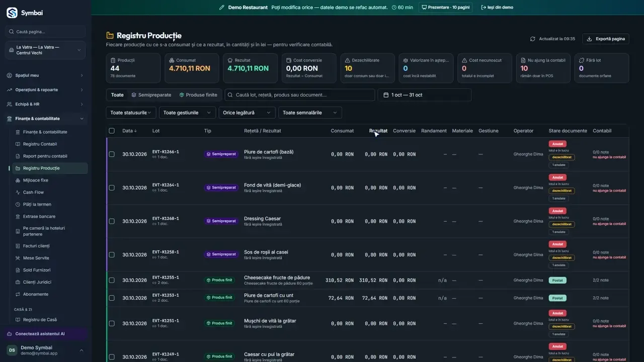Expand the Echipă & HR sidebar section
This screenshot has width=644, height=362.
[x=45, y=104]
